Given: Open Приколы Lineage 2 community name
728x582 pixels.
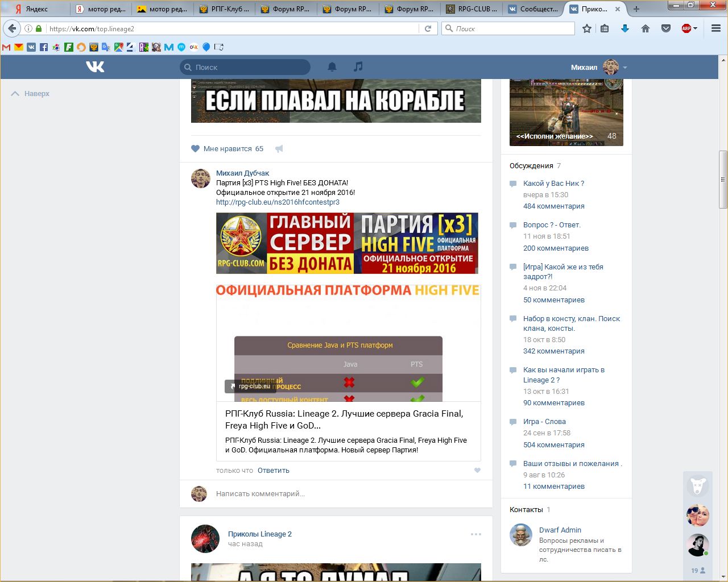Looking at the screenshot, I should click(x=260, y=534).
